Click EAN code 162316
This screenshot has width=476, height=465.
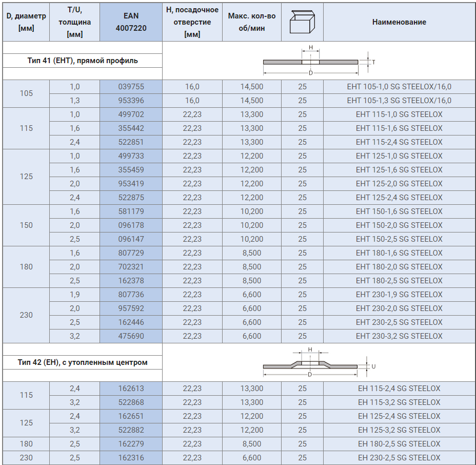pyautogui.click(x=131, y=458)
